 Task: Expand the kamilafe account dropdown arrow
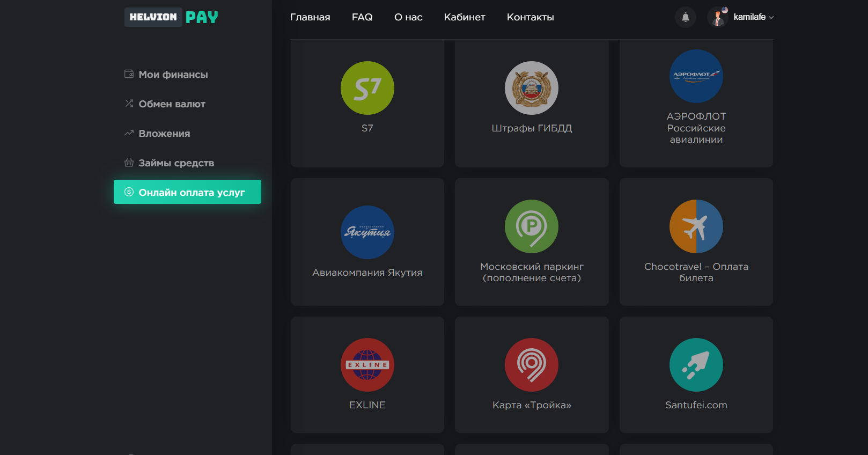pyautogui.click(x=771, y=18)
